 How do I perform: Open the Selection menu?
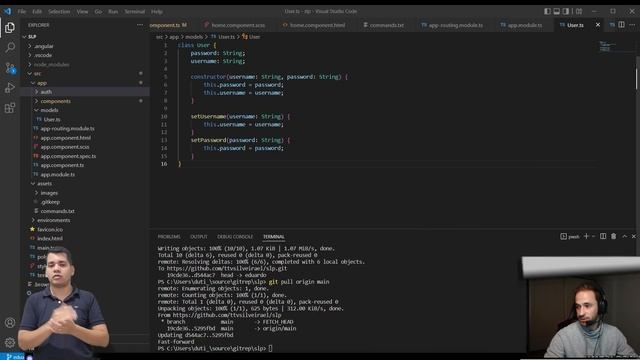click(x=59, y=11)
